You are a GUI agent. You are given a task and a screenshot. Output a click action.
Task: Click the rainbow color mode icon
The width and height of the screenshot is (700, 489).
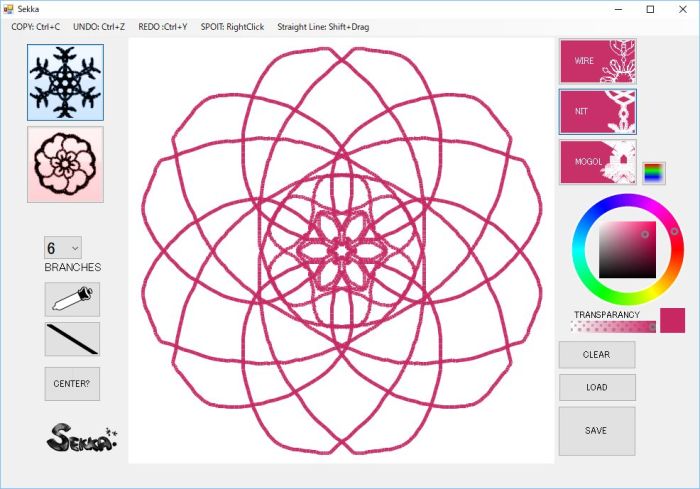point(653,173)
